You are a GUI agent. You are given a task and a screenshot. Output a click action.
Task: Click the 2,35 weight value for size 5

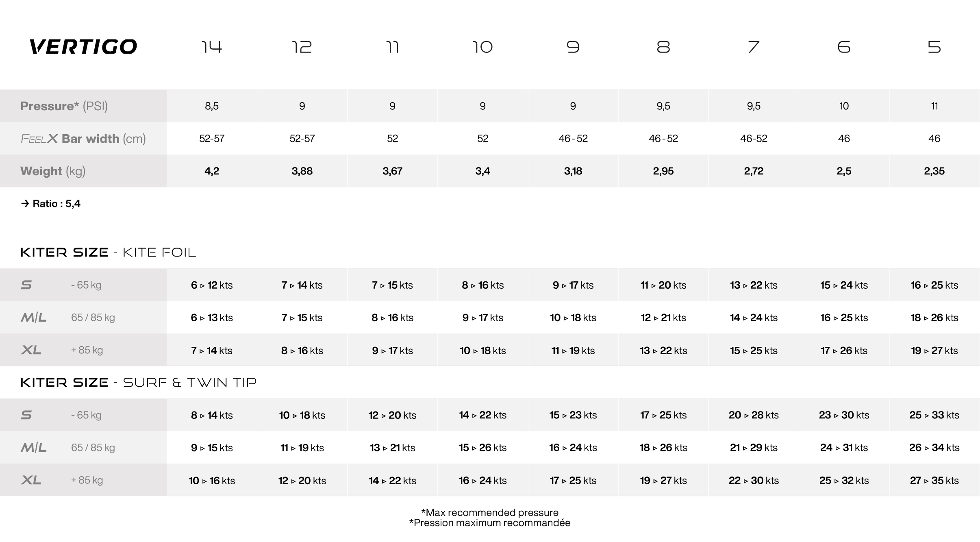coord(934,171)
